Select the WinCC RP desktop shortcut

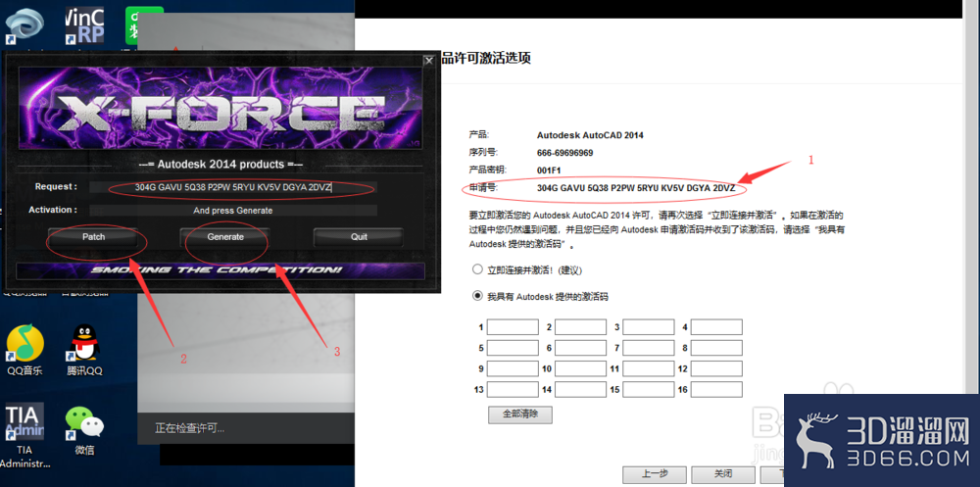84,25
